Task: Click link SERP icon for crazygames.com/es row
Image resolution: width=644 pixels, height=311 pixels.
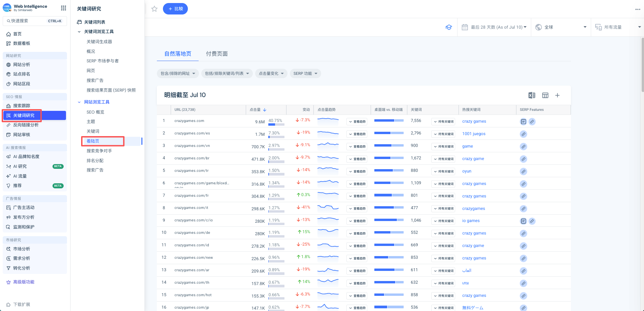Action: pyautogui.click(x=523, y=134)
